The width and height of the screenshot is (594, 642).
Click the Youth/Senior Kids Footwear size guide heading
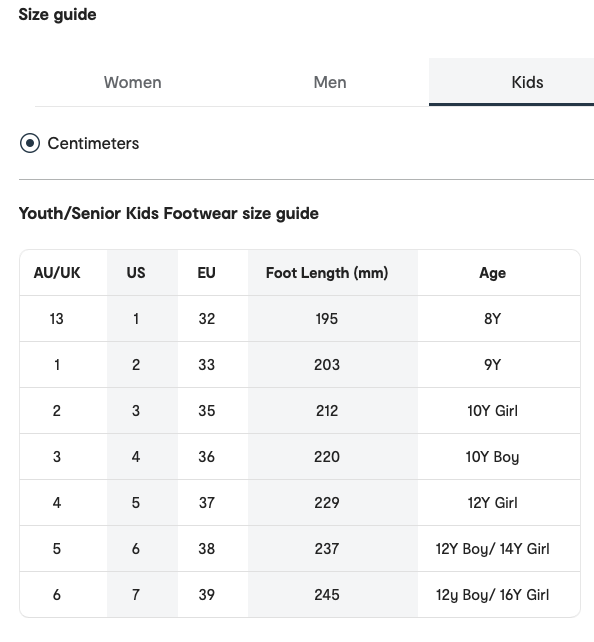169,214
